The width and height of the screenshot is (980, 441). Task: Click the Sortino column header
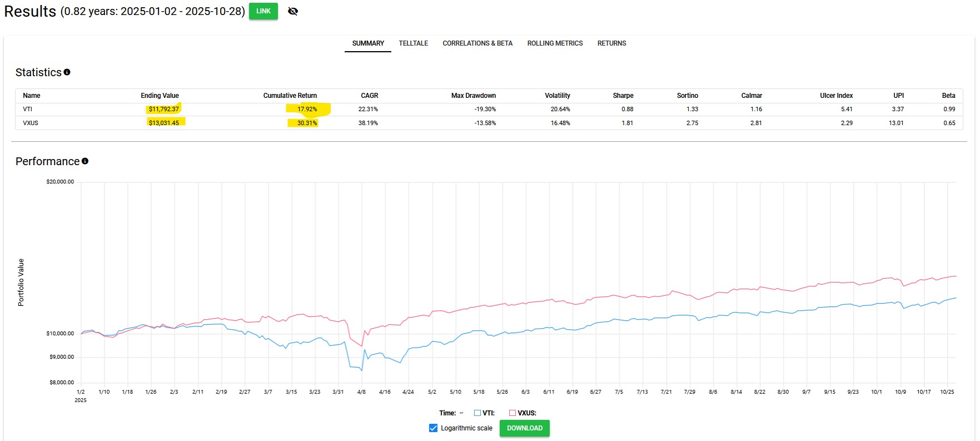688,96
